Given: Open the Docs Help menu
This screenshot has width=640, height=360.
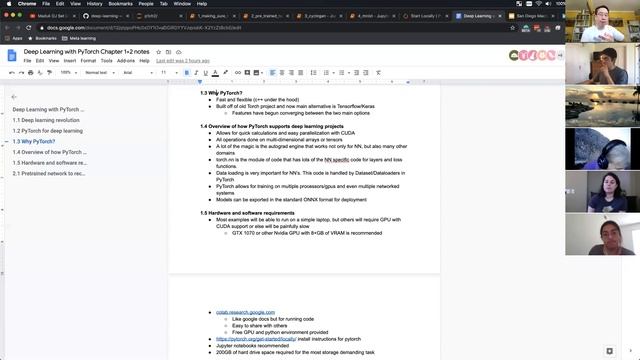Looking at the screenshot, I should [x=144, y=61].
